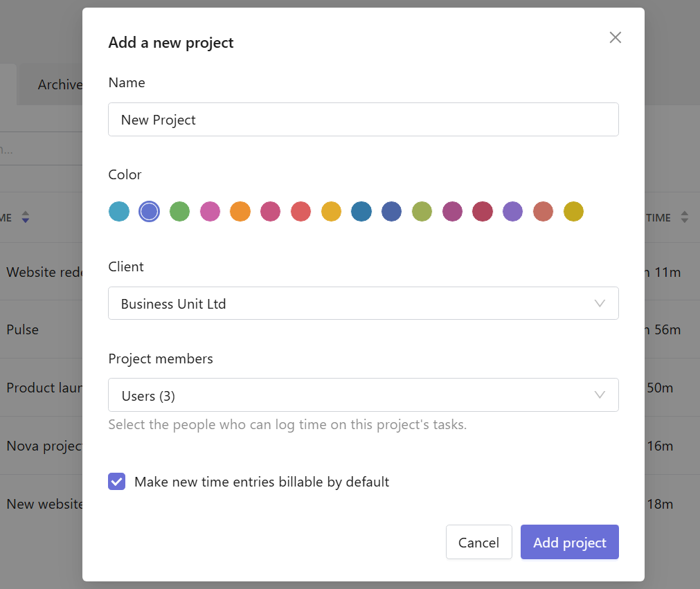Expand the Users (3) members dropdown
This screenshot has height=589, width=700.
point(363,395)
